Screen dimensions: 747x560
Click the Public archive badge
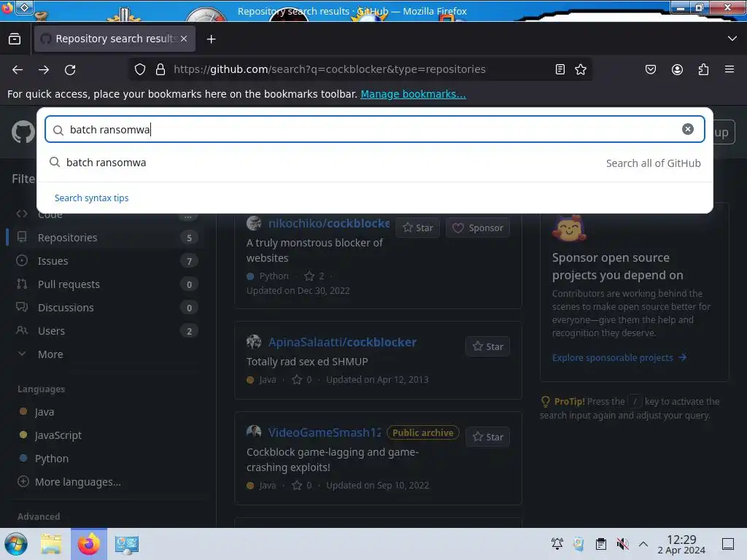coord(422,432)
